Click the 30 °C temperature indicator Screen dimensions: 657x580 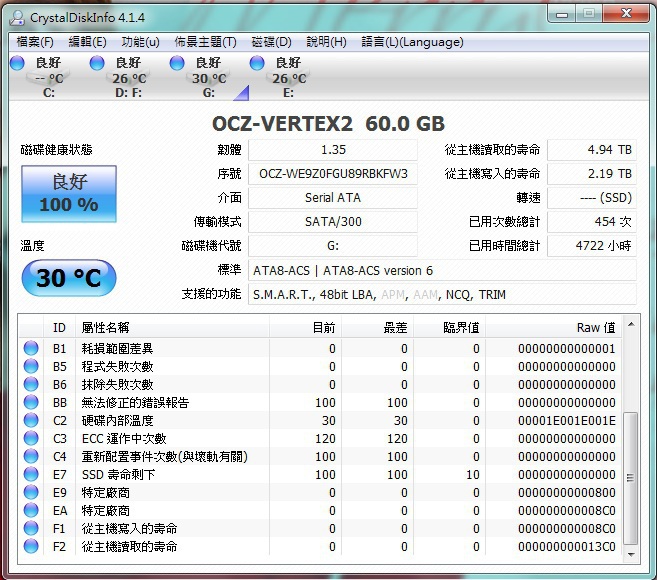pyautogui.click(x=69, y=278)
